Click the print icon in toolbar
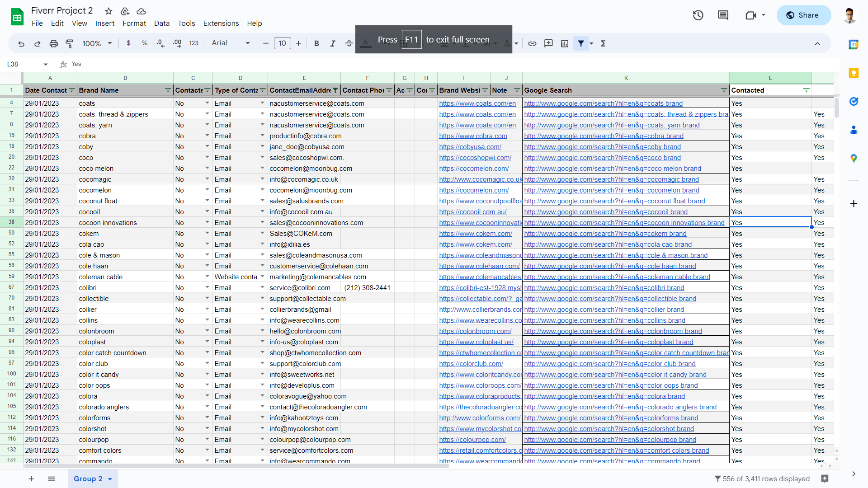Screen dimensions: 868x488 [x=53, y=43]
